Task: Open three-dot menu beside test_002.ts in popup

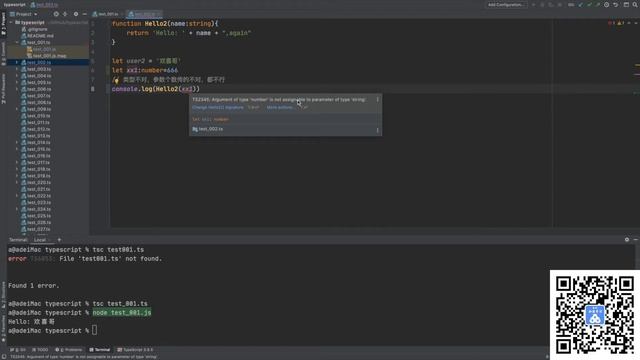Action: tap(378, 131)
